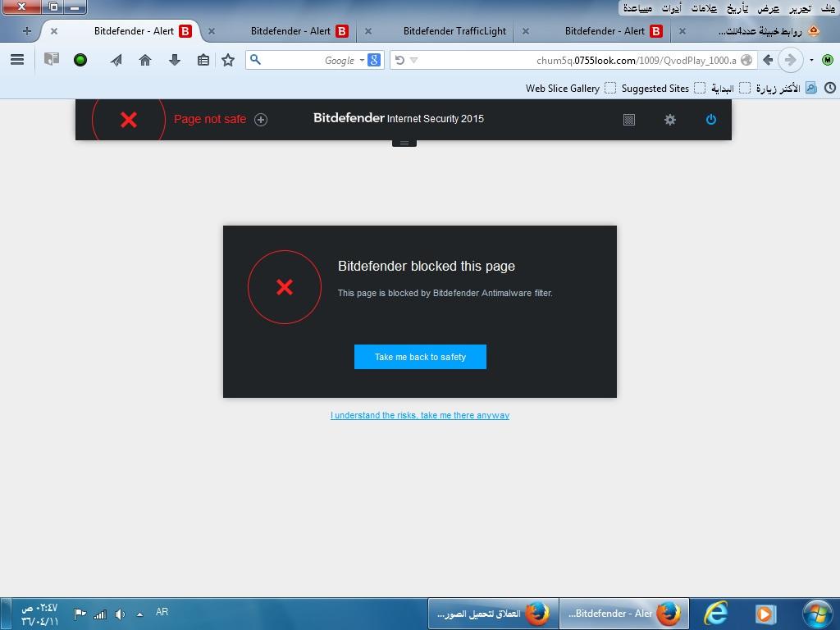
Task: Click the Bitdefender blocked this page heading
Action: (x=427, y=267)
